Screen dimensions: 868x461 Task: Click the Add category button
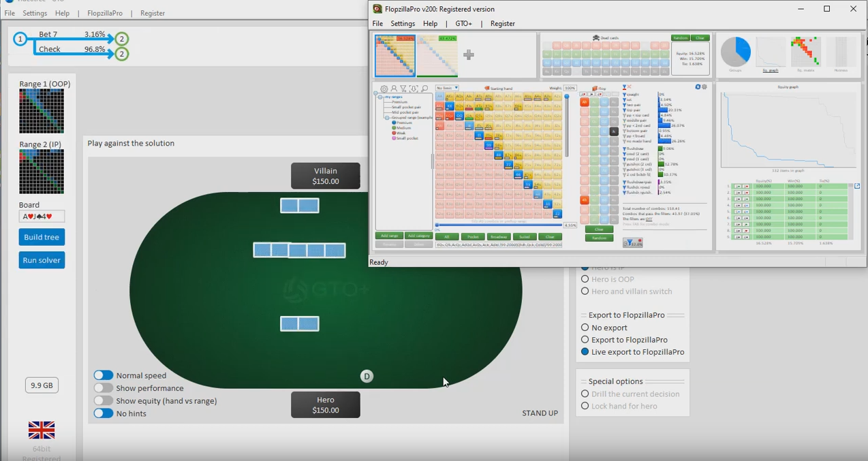pos(418,236)
